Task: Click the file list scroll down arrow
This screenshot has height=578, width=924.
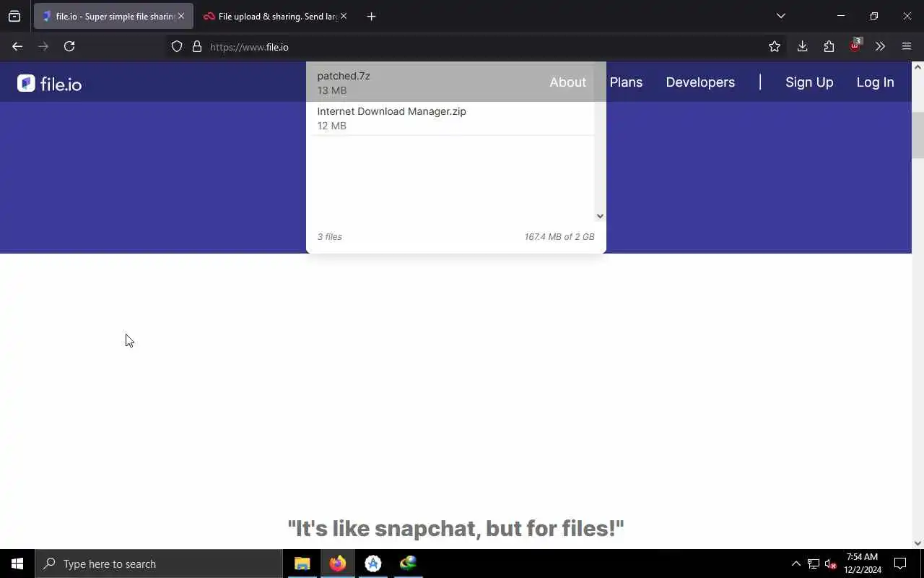Action: pos(600,216)
